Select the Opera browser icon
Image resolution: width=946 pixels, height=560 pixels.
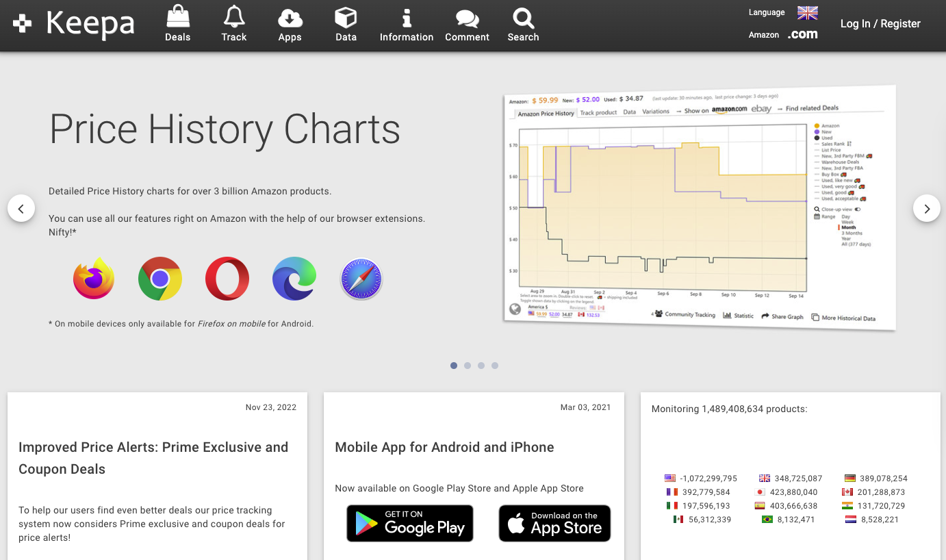coord(227,279)
